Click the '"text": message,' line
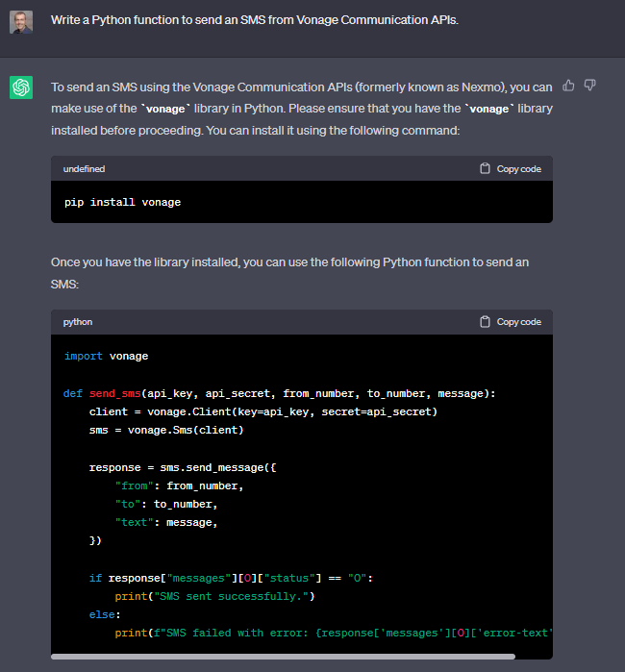 [x=166, y=522]
